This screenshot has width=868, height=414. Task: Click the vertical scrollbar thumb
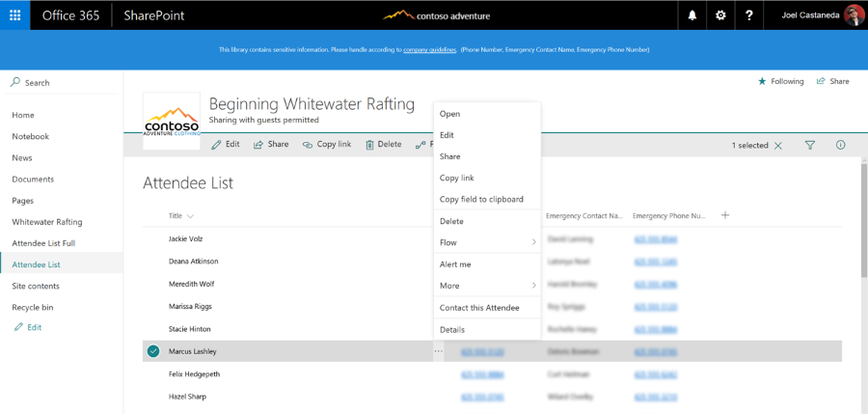click(x=864, y=219)
